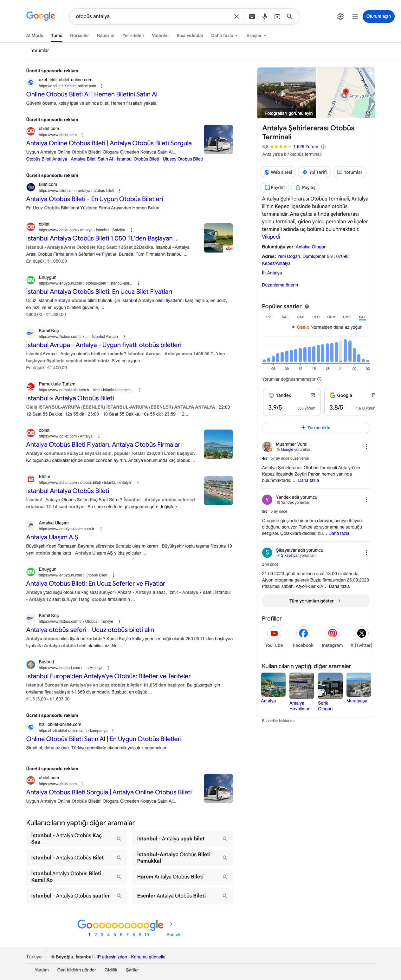The image size is (401, 980).
Task: Open X (Twitter) profile icon
Action: 361,633
